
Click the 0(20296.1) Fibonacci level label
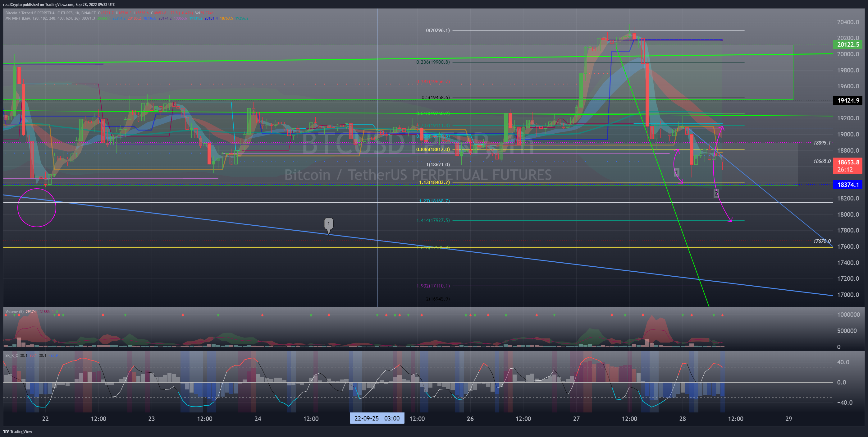(438, 30)
